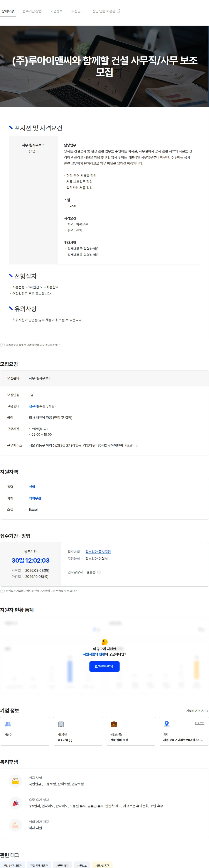
Task: Click the 위치 map pin icon
Action: coord(167,724)
